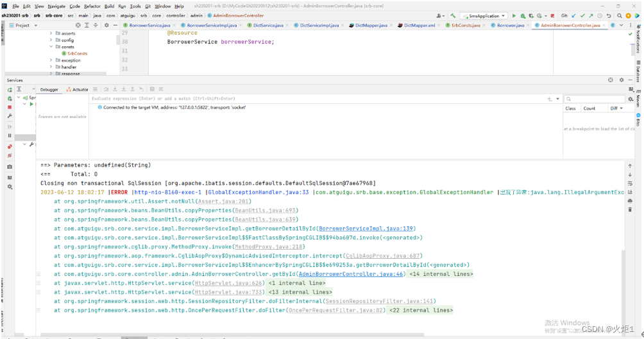Image resolution: width=644 pixels, height=339 pixels.
Task: Click Run to Cursor debugger icon
Action: (141, 89)
